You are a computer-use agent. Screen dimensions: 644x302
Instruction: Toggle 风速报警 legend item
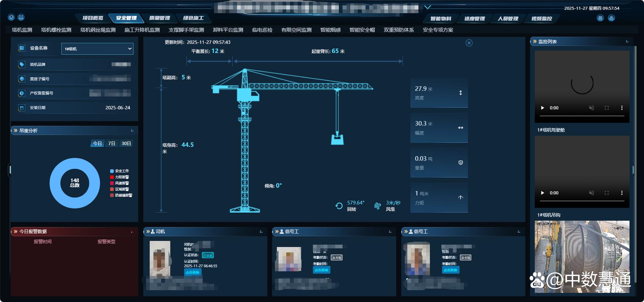pos(120,183)
